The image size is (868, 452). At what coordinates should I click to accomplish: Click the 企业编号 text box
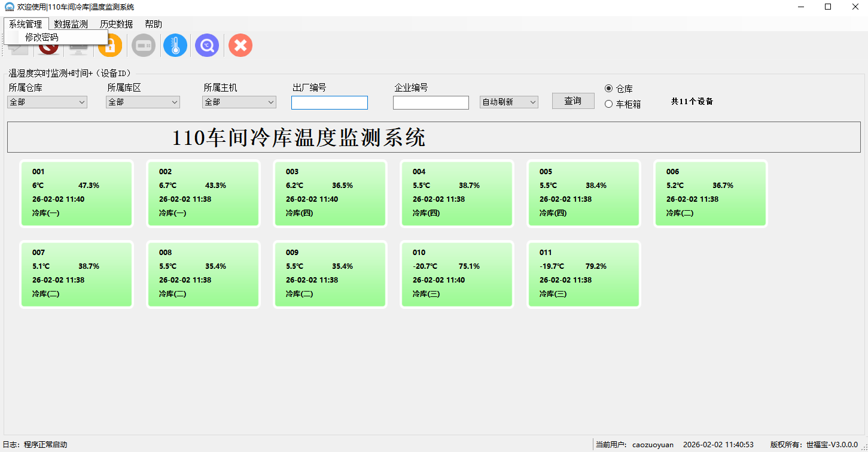click(431, 103)
